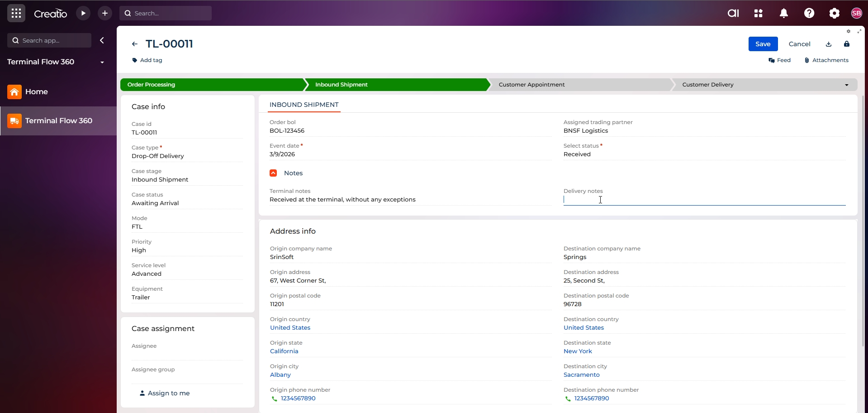The image size is (868, 413).
Task: Collapse the Notes section toggle
Action: pyautogui.click(x=273, y=173)
